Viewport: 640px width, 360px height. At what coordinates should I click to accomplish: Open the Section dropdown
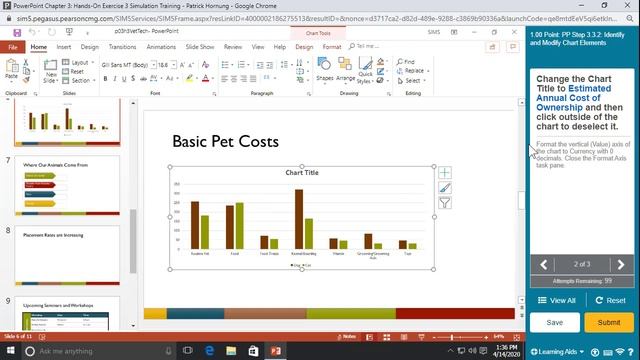point(78,81)
